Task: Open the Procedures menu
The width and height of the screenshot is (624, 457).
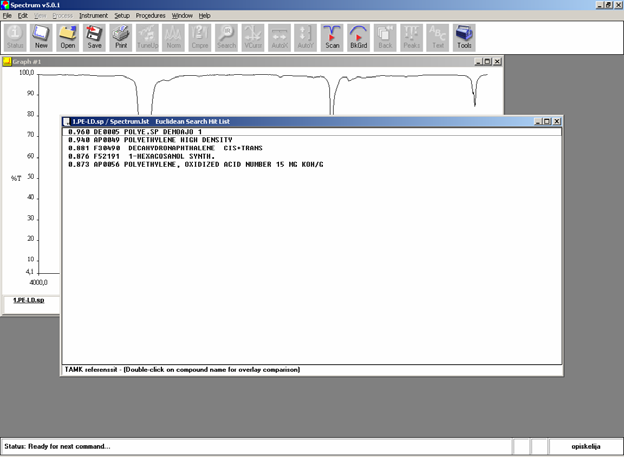Action: coord(150,16)
